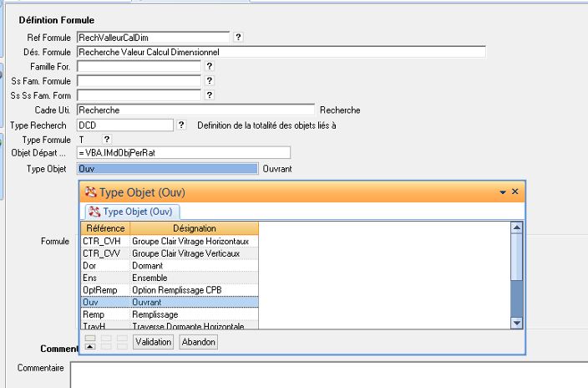Click the small up-arrow icon left of Validation
Image resolution: width=588 pixels, height=388 pixels.
pos(90,345)
